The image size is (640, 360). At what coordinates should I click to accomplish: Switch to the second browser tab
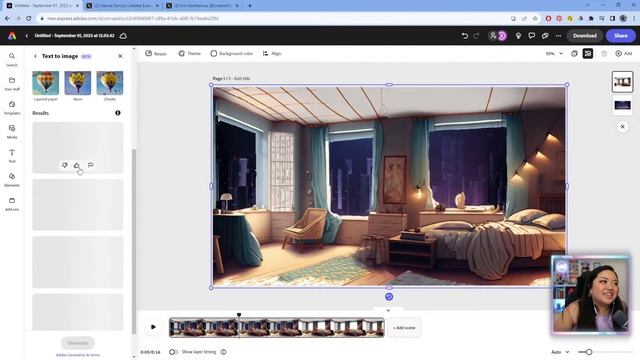(x=122, y=6)
